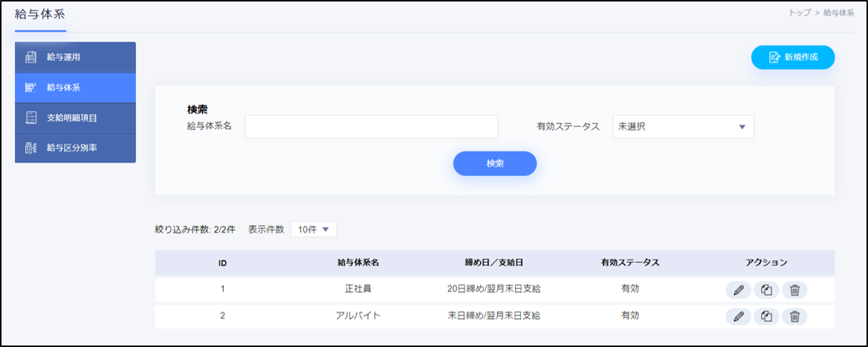Click the 締め日／支給日 column header
Image resolution: width=868 pixels, height=347 pixels.
493,262
